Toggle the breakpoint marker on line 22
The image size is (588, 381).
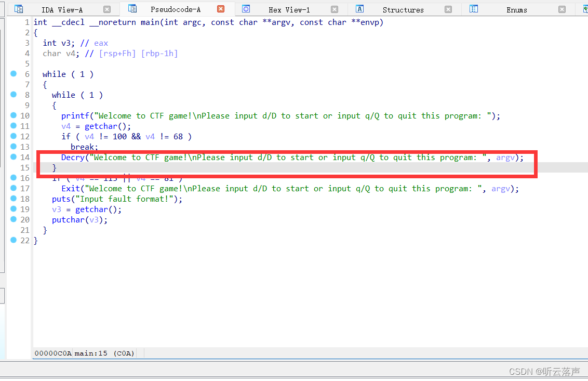tap(14, 240)
